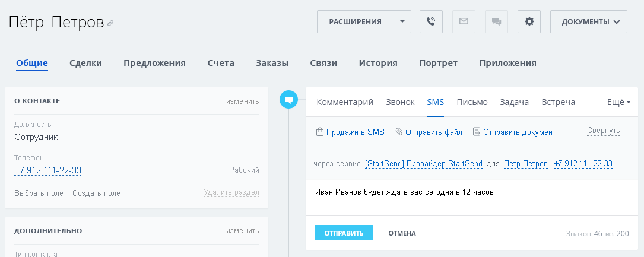The width and height of the screenshot is (644, 257).
Task: Click the Отправить файл paperclip icon
Action: 399,132
